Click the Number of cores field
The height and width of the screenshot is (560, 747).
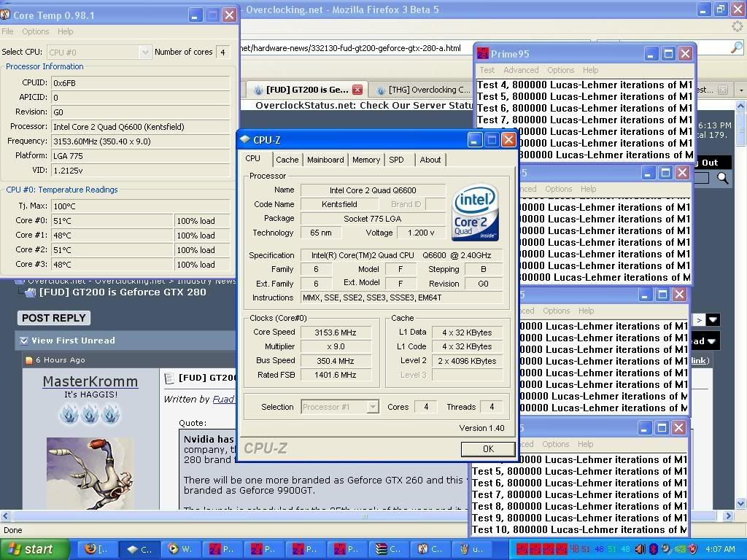[x=222, y=52]
